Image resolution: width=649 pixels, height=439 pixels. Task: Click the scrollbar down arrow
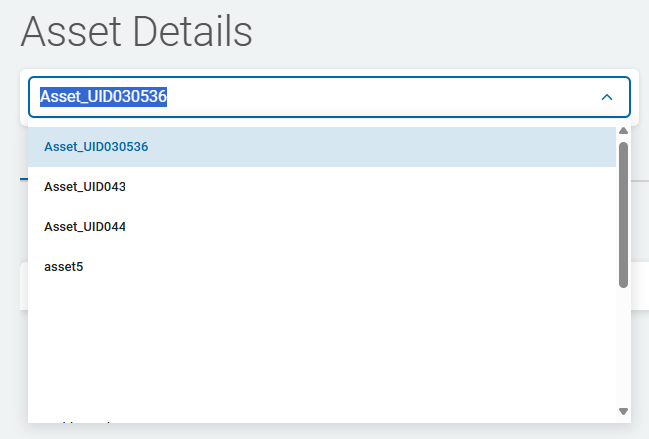tap(623, 411)
